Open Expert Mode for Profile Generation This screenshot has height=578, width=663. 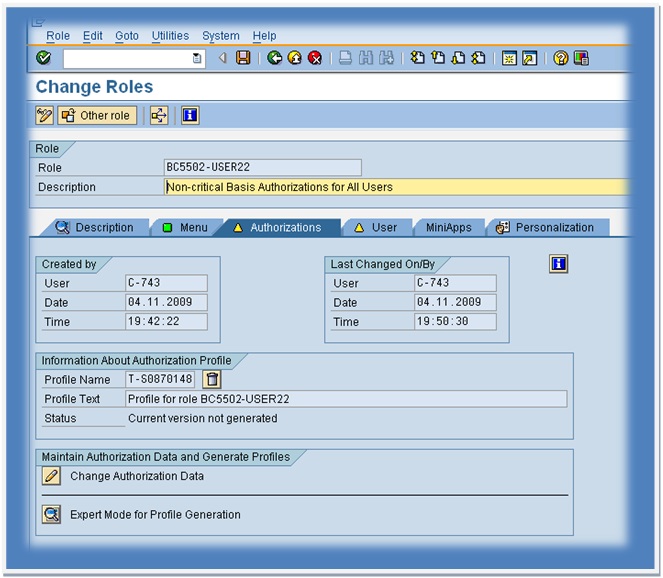click(52, 514)
